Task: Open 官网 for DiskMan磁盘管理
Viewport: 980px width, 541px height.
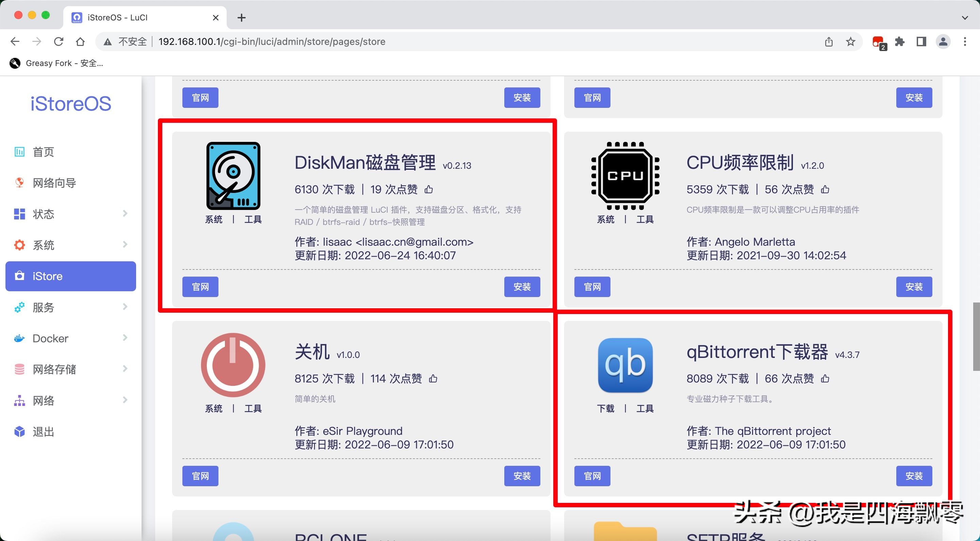Action: pos(200,287)
